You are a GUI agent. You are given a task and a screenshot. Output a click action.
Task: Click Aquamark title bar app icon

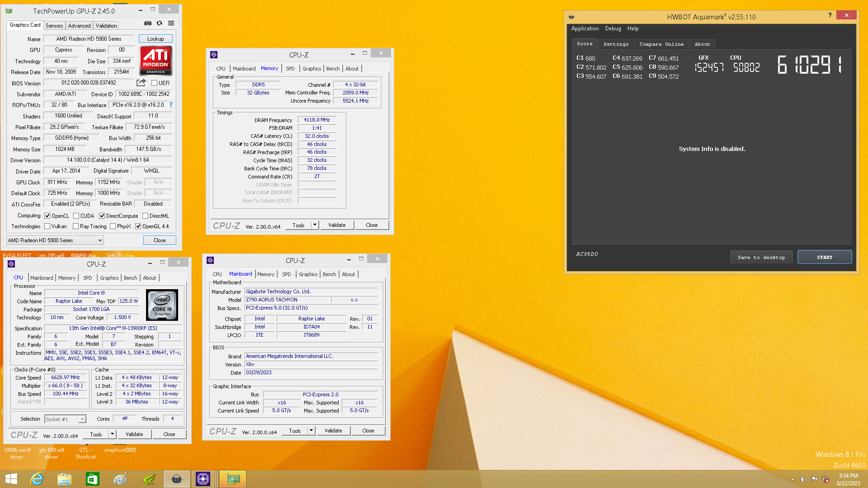click(571, 17)
